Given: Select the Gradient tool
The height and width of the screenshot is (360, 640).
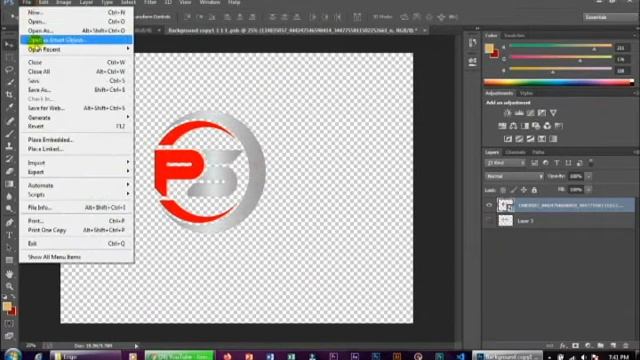Looking at the screenshot, I should [x=9, y=184].
